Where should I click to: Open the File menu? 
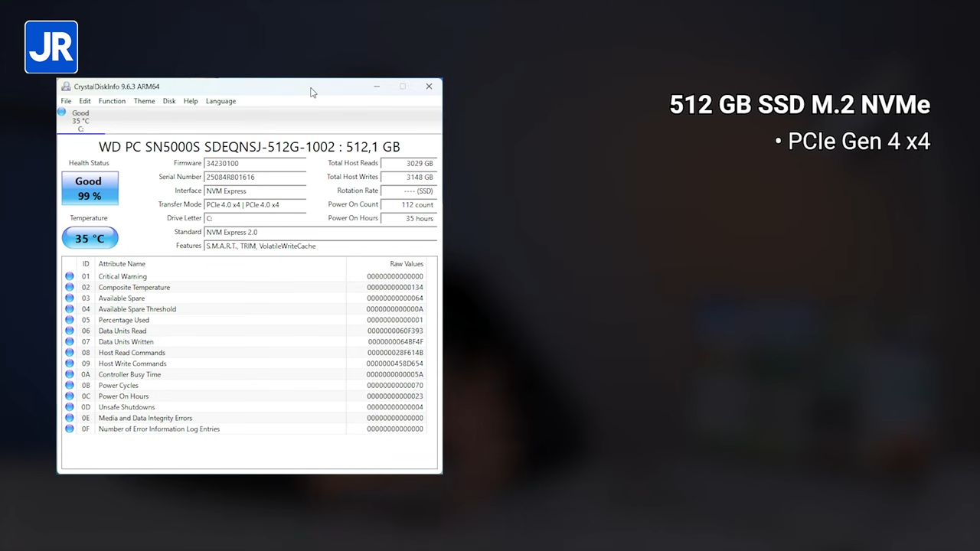(66, 101)
